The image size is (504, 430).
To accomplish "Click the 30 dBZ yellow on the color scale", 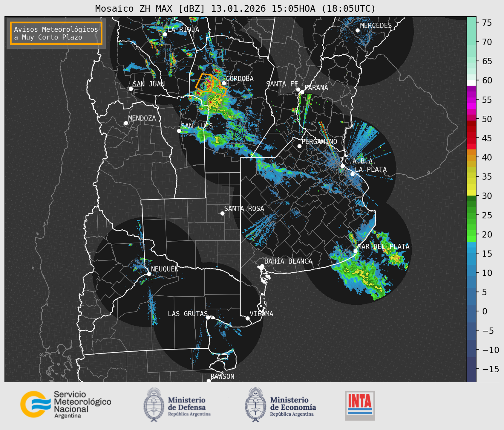I will (471, 193).
